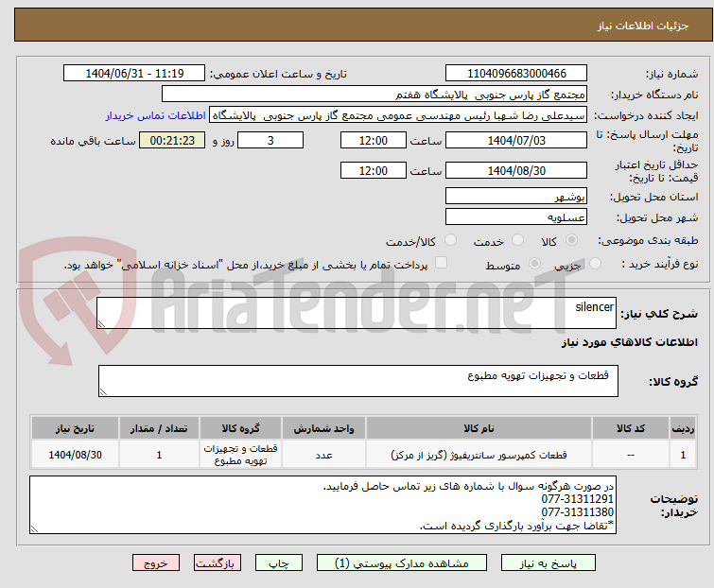714x588 pixels.
Task: Click the بازگشت back button
Action: click(218, 563)
